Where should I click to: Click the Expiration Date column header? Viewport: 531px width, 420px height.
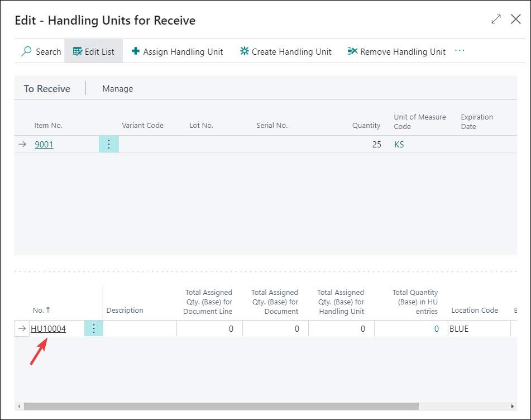[x=477, y=122]
